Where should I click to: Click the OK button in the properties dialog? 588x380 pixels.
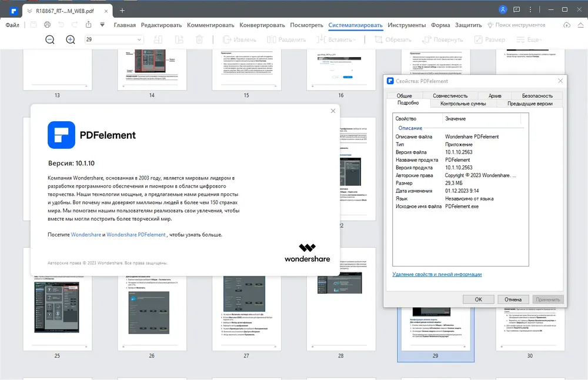(x=479, y=299)
